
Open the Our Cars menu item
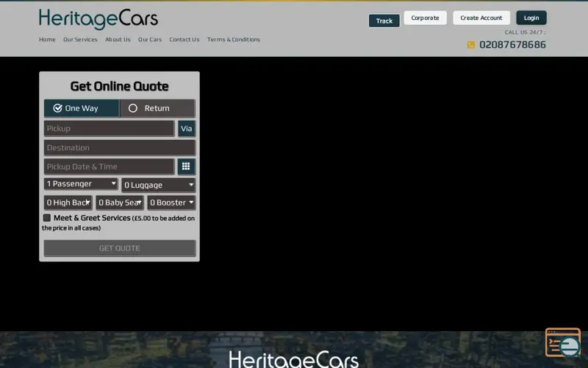point(150,40)
